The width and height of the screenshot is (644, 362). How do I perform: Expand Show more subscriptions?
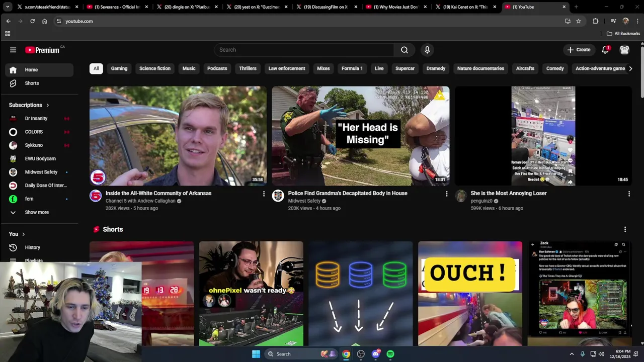(39, 212)
